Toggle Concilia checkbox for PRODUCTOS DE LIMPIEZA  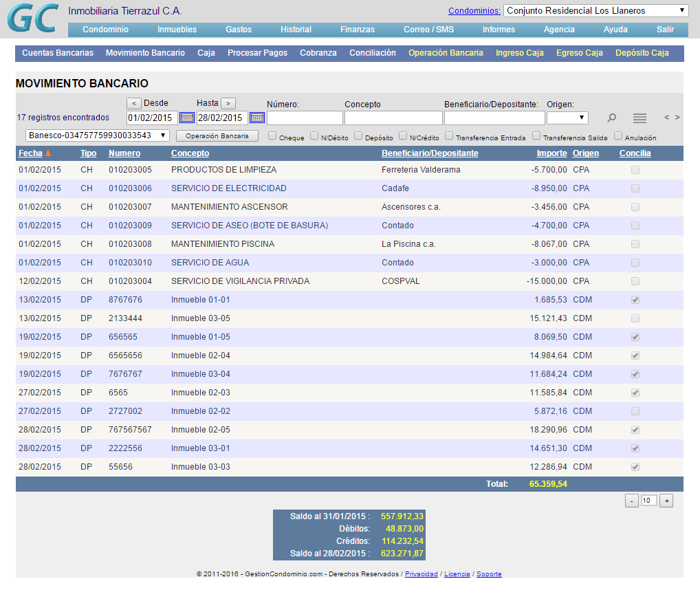tap(635, 170)
